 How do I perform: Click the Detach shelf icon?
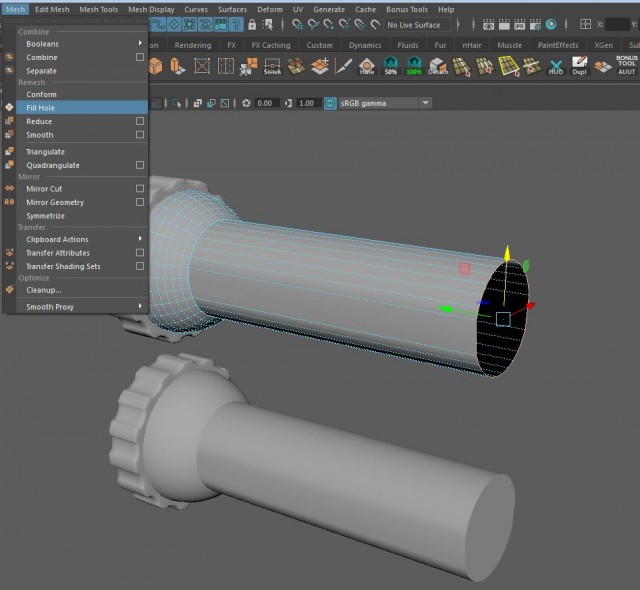point(438,66)
